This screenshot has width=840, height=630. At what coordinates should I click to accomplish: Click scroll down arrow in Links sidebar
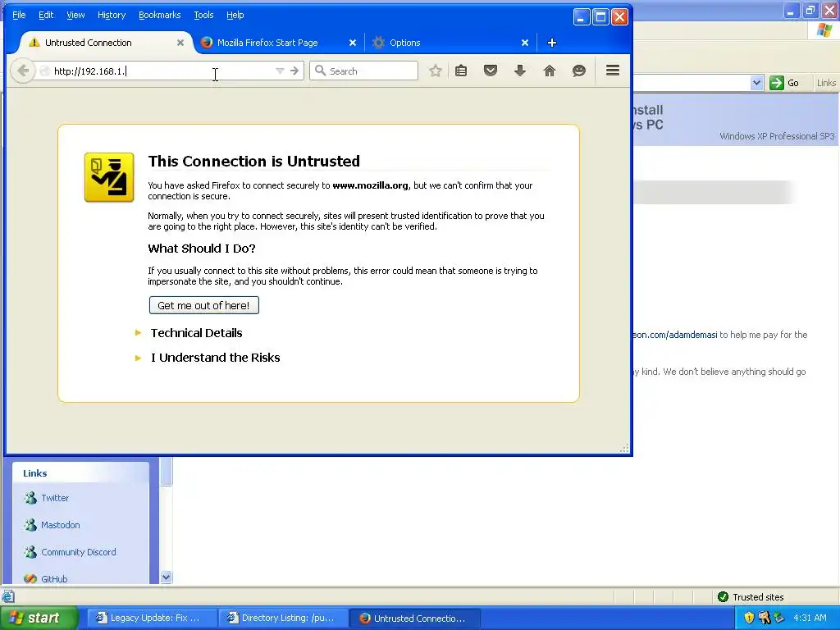(x=166, y=577)
